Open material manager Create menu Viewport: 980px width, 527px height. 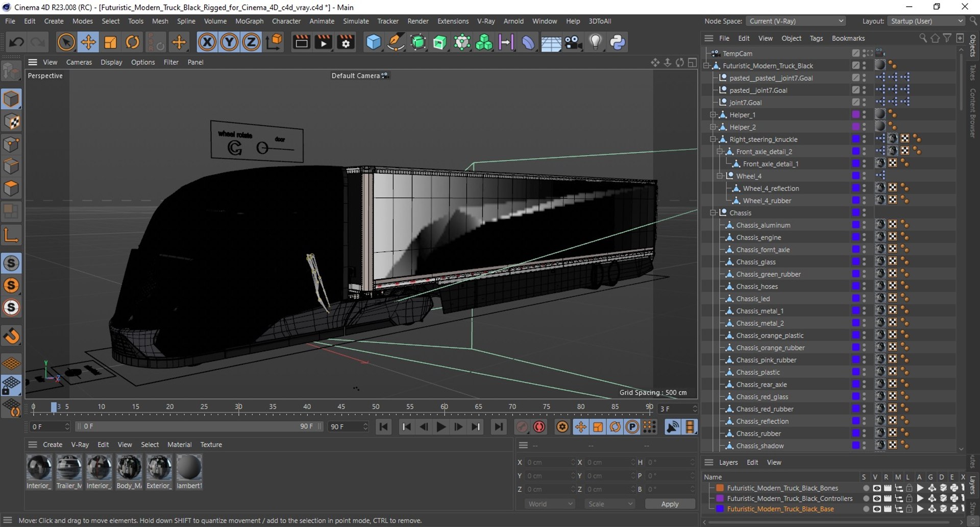(53, 445)
